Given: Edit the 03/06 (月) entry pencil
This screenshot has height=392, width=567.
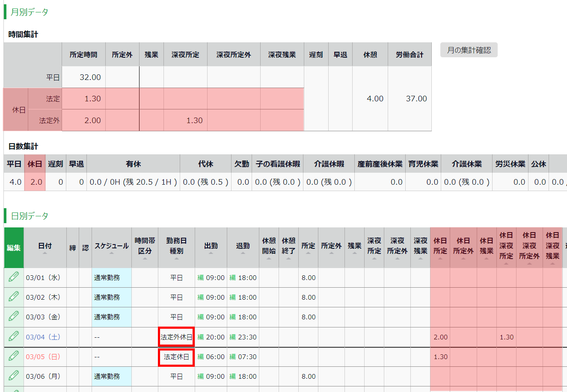Looking at the screenshot, I should point(14,376).
